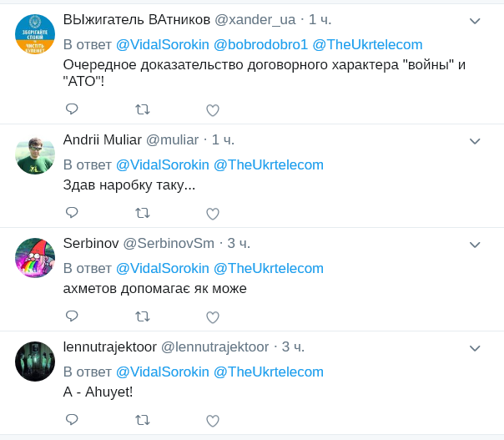Open @VidalSorokin mention in Serbinov's reply
This screenshot has width=504, height=440.
pos(162,268)
